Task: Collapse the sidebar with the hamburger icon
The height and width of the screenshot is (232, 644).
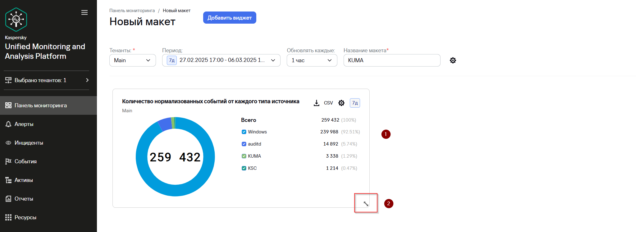Action: tap(84, 12)
